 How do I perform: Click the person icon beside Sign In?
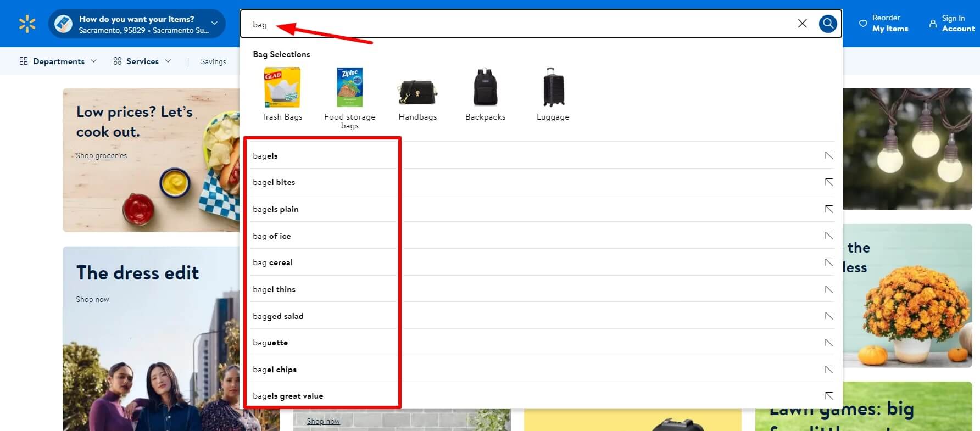(933, 24)
